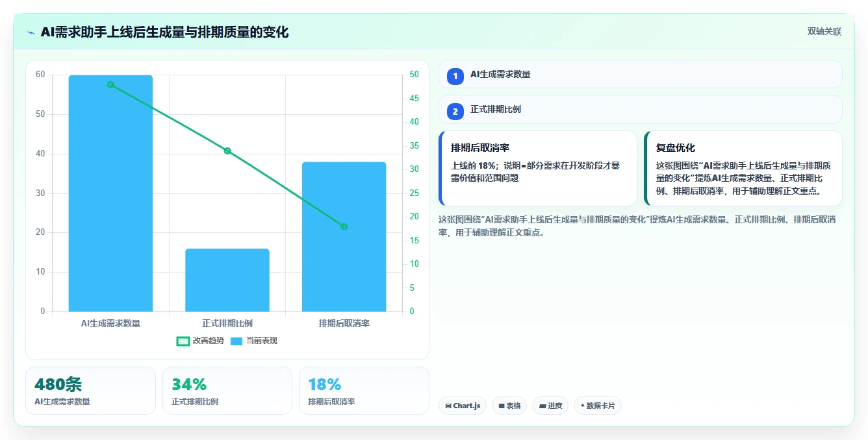Viewport: 868px width, 440px height.
Task: Click right axis value 25
Action: click(x=415, y=193)
